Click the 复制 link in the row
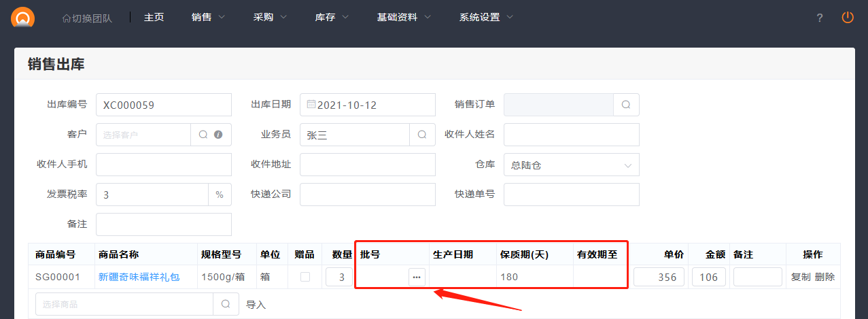 pos(801,277)
